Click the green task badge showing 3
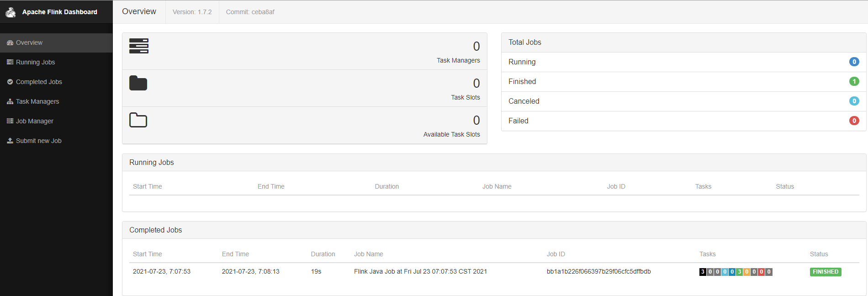 tap(739, 272)
